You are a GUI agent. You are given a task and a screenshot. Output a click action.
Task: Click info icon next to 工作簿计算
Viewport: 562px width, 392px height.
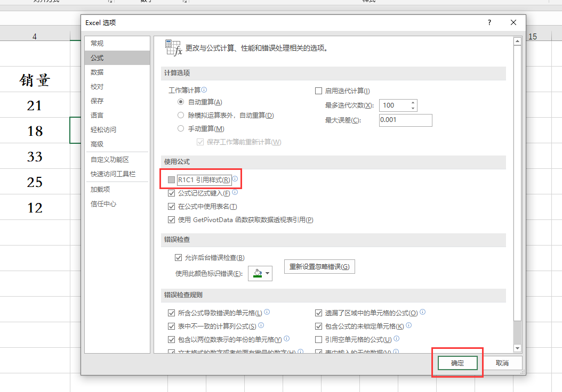pyautogui.click(x=204, y=89)
